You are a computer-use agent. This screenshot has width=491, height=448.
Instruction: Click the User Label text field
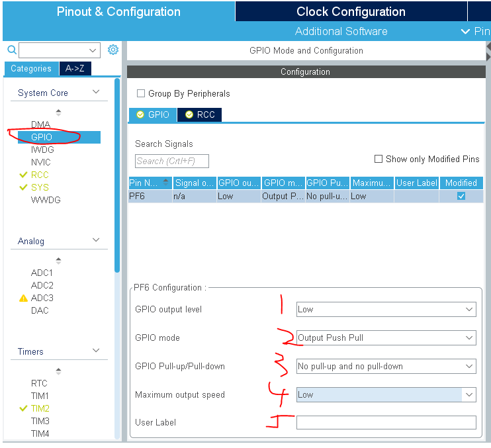386,422
